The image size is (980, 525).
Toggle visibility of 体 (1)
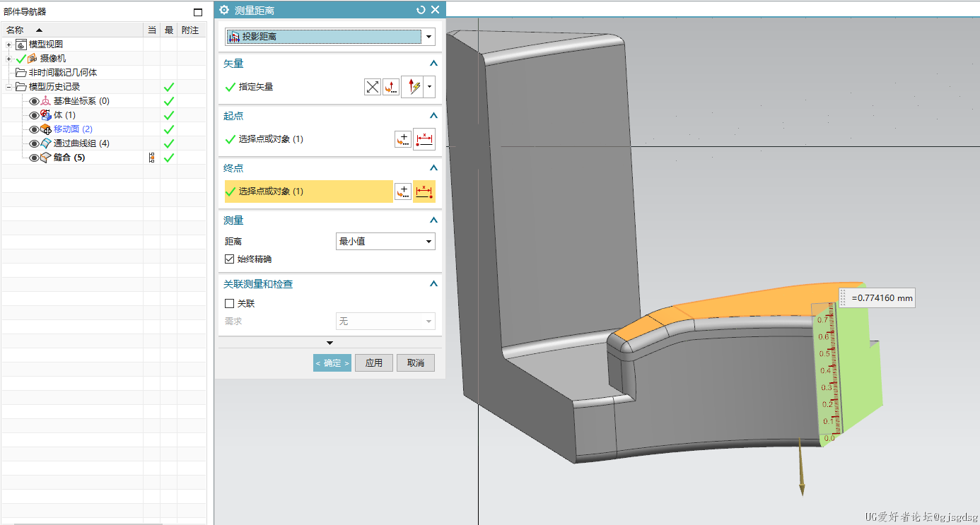click(x=34, y=115)
